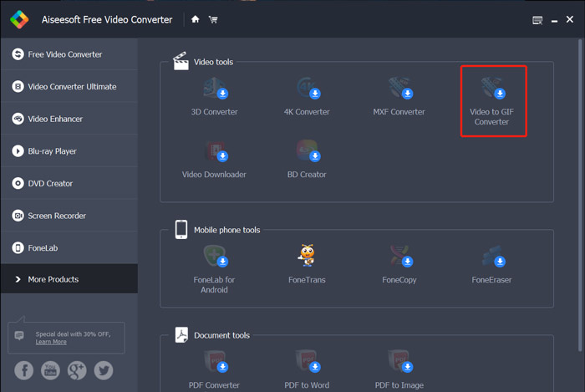The width and height of the screenshot is (585, 392).
Task: Expand the More Products sidebar item
Action: [69, 279]
